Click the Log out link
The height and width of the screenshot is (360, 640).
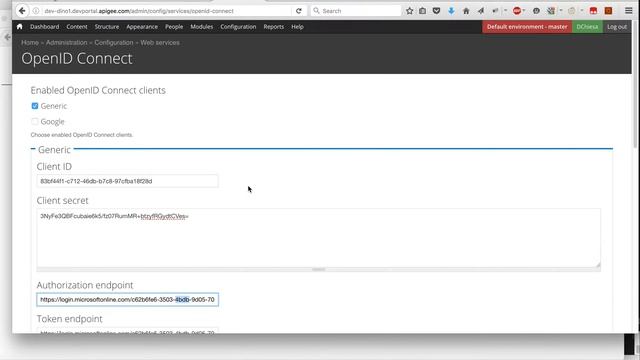pos(617,27)
